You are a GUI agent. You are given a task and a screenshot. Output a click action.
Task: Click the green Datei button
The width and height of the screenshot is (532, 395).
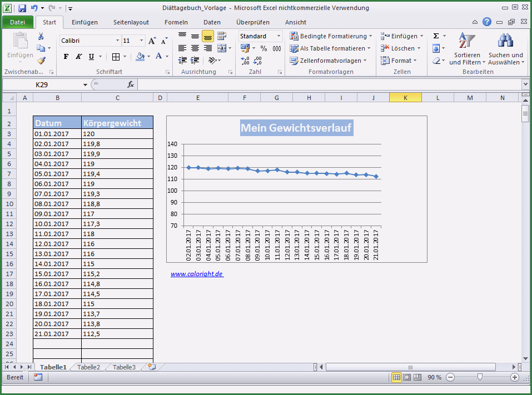[17, 22]
